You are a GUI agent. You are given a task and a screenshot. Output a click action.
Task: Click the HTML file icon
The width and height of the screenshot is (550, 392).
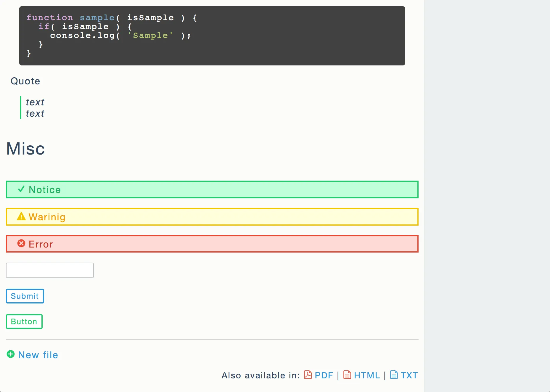click(x=347, y=375)
